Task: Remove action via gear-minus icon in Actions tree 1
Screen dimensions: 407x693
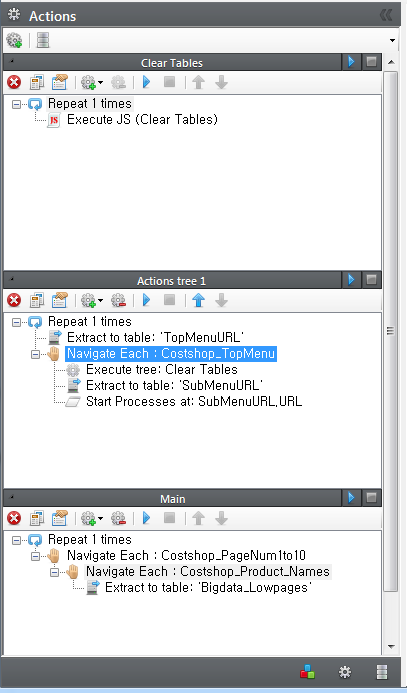Action: tap(118, 301)
